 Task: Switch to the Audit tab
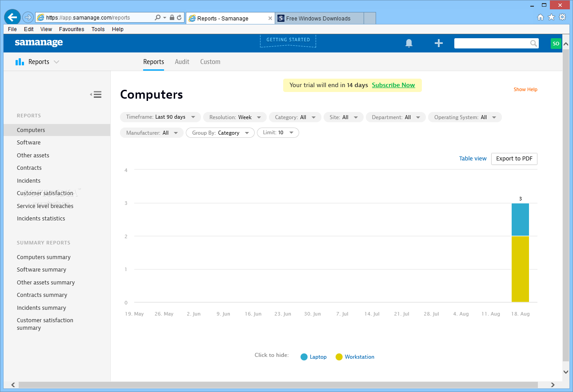point(182,62)
